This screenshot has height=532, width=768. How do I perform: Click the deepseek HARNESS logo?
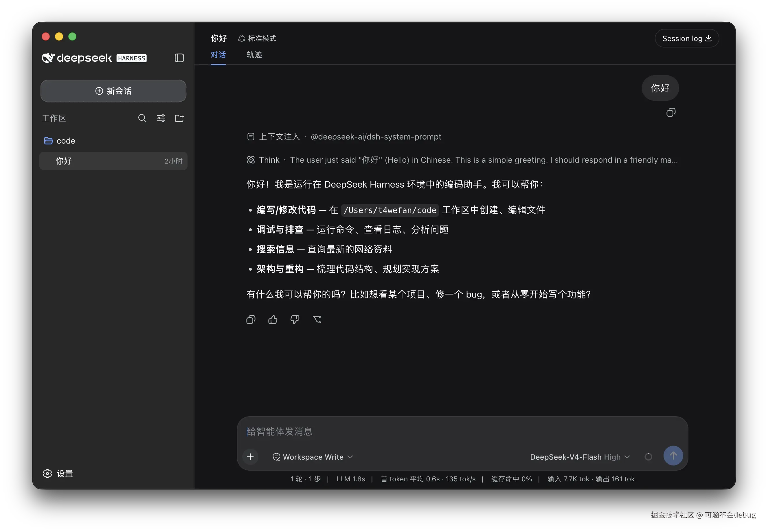point(94,58)
